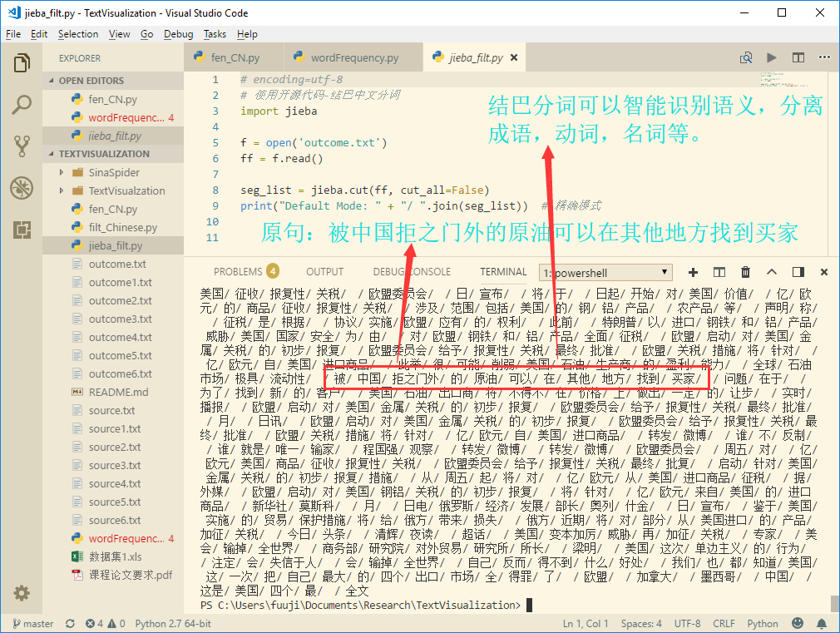
Task: Open the Source Control view
Action: click(22, 146)
